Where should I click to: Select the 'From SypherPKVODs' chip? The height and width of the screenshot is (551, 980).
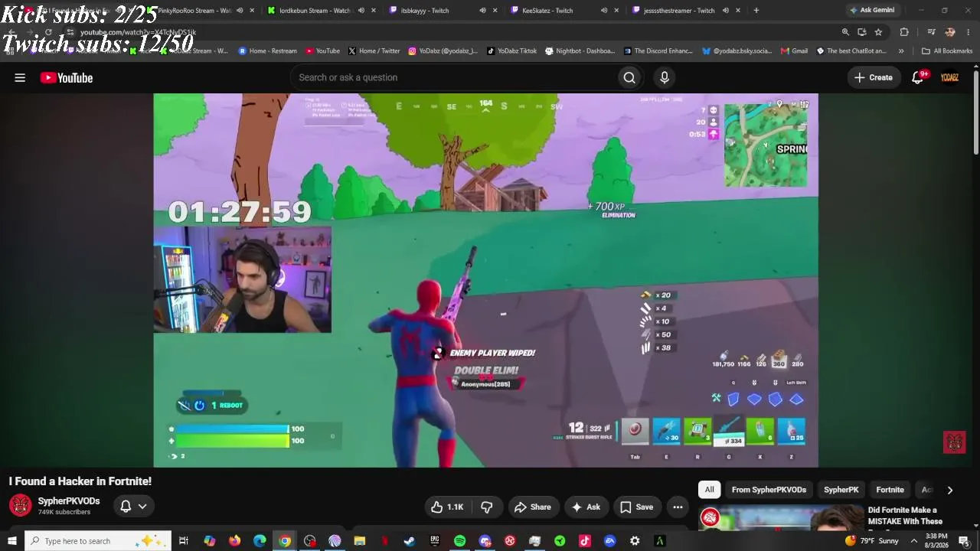pos(769,490)
